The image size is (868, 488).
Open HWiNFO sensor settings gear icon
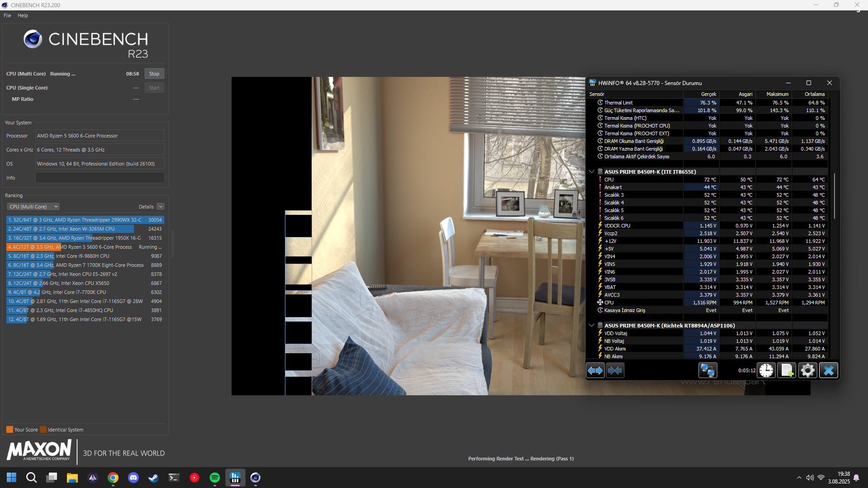(x=808, y=370)
